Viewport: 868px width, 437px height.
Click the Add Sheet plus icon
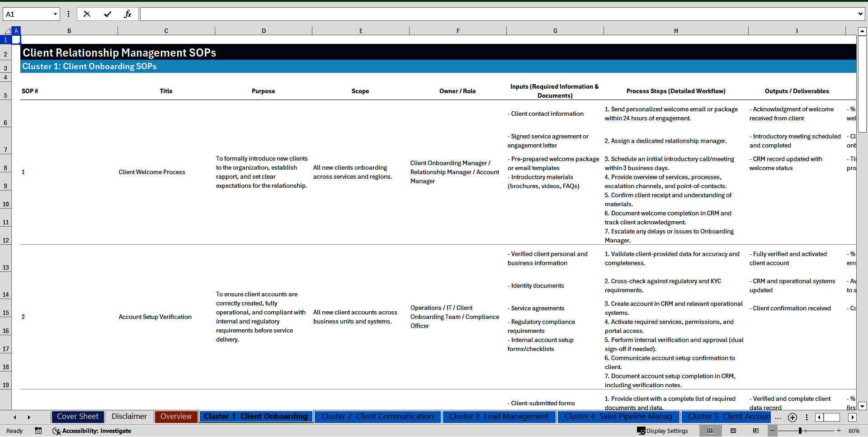pyautogui.click(x=793, y=417)
